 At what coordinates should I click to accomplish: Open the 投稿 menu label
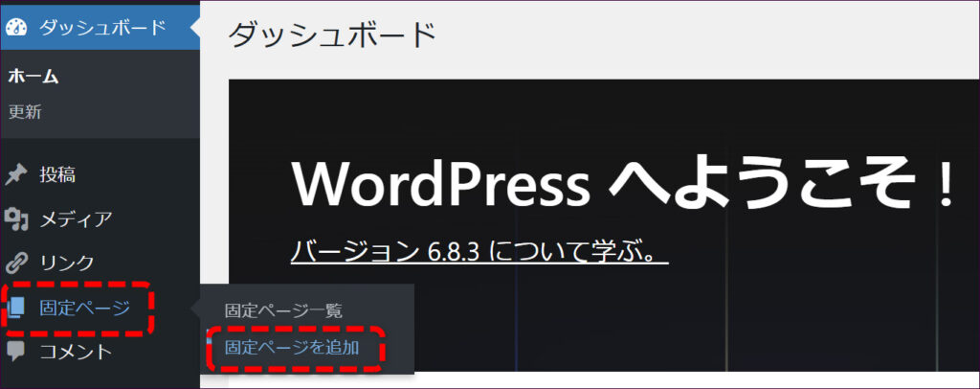tap(57, 175)
